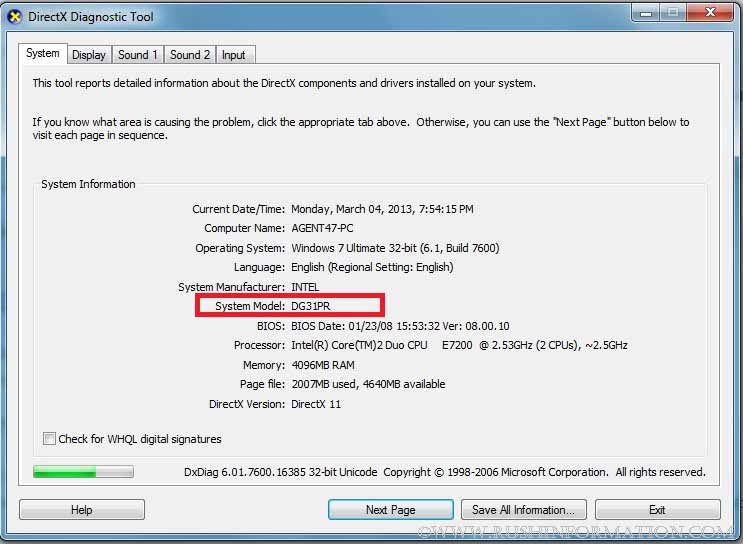Switch to the Display tab
The height and width of the screenshot is (544, 743).
(x=89, y=55)
